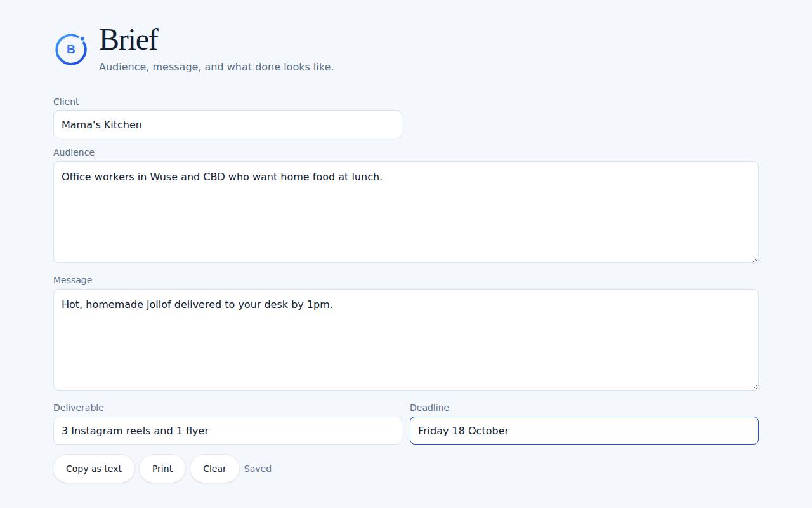Click inside the Audience text area
Screen dimensions: 812x508
pyautogui.click(x=406, y=212)
